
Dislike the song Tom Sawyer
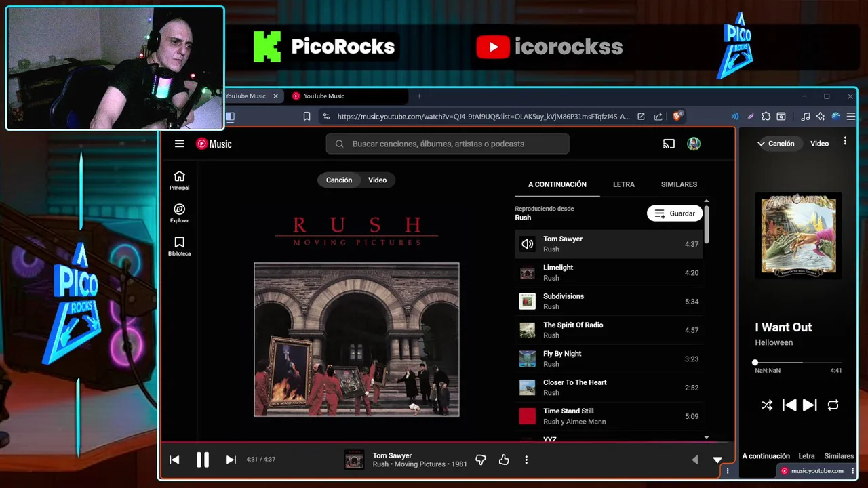[x=481, y=460]
